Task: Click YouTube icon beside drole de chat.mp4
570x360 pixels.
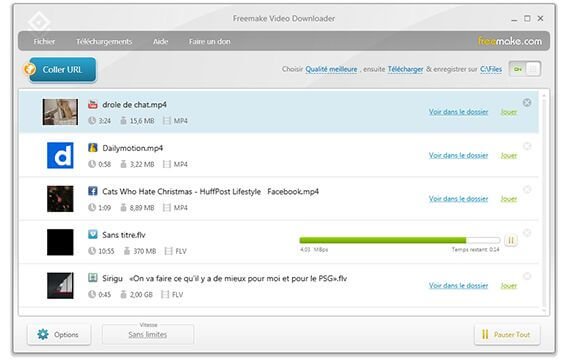Action: point(93,104)
